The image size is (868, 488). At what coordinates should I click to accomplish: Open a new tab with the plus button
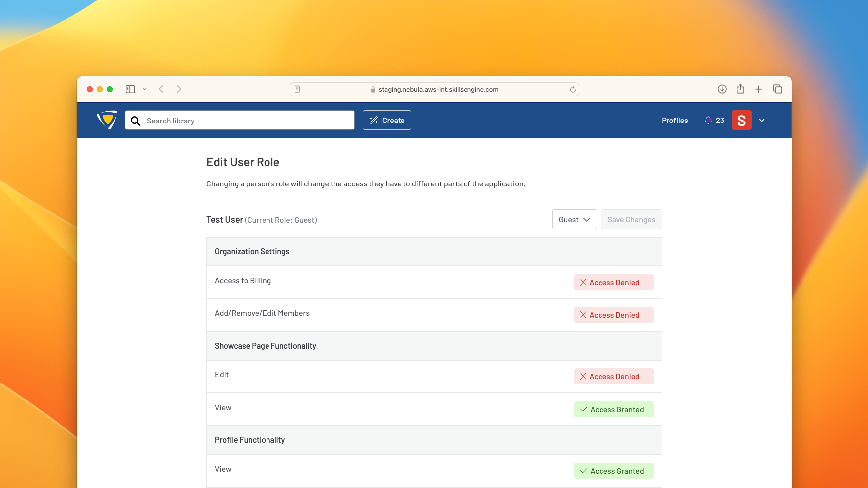click(759, 89)
